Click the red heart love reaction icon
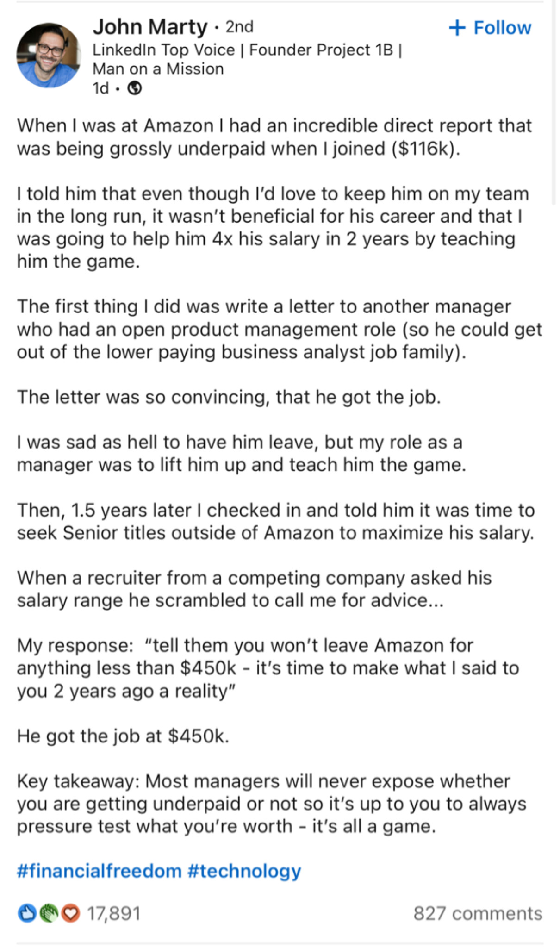Image resolution: width=560 pixels, height=948 pixels. (x=70, y=913)
